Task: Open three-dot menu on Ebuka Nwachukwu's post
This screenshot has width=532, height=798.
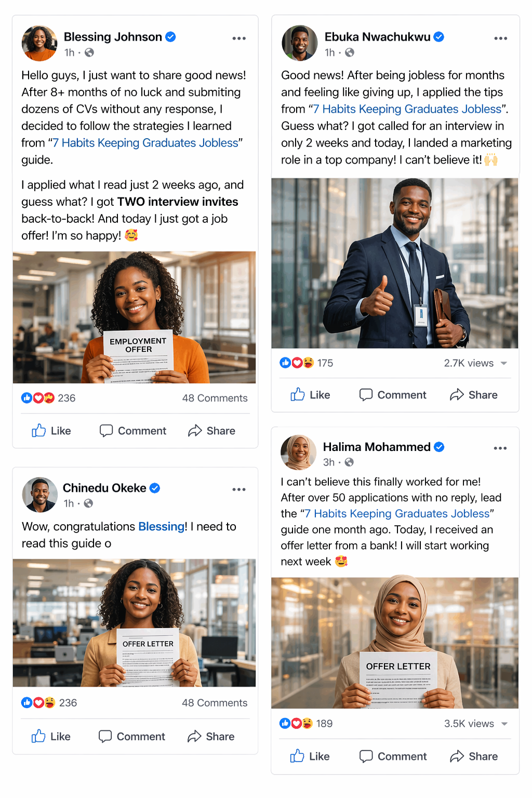Action: (x=500, y=38)
